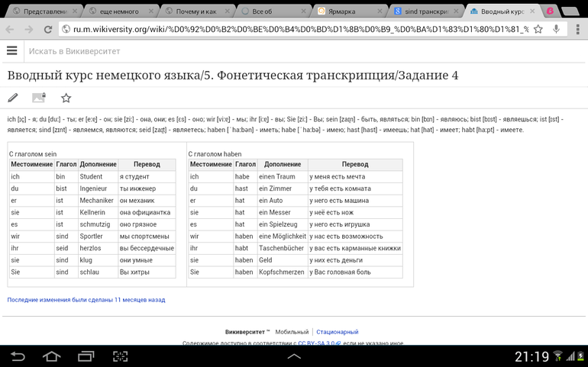Close the 'Вводный курс' tab

pyautogui.click(x=532, y=11)
